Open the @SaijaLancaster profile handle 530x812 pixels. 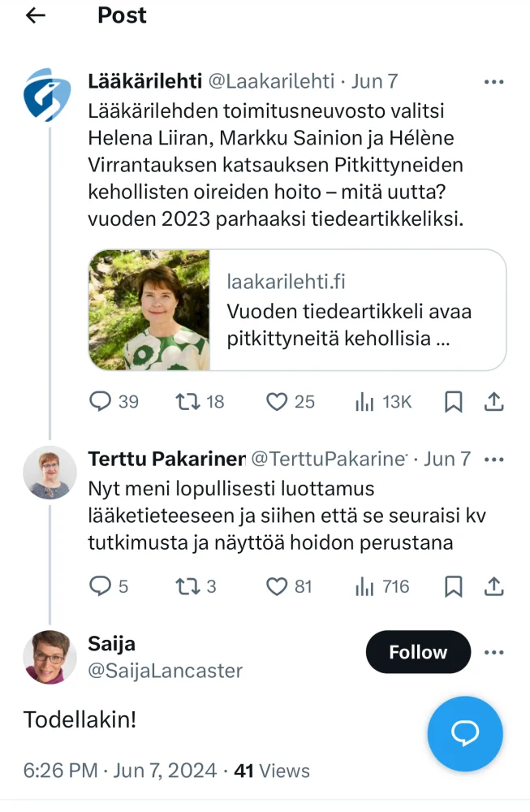(x=165, y=671)
